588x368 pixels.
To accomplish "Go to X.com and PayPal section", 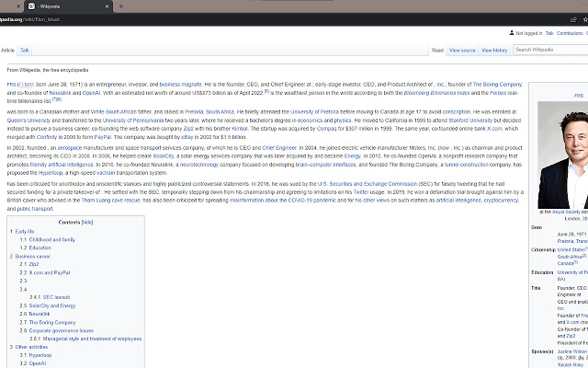I will (52, 272).
